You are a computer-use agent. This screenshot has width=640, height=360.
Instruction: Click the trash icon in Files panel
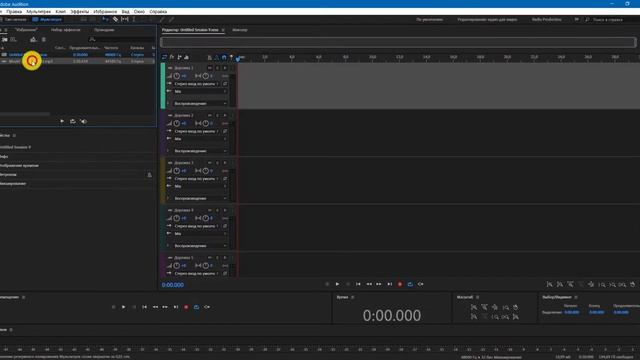44,40
